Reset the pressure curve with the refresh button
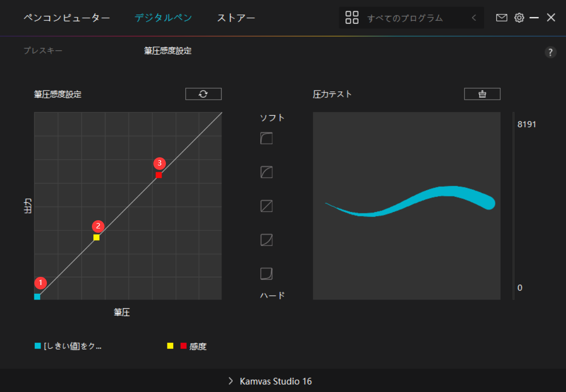Screen dimensions: 566x392 (203, 94)
